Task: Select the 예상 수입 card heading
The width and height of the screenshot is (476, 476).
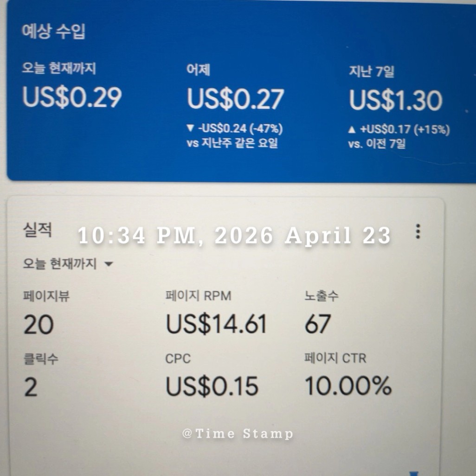Action: tap(53, 32)
